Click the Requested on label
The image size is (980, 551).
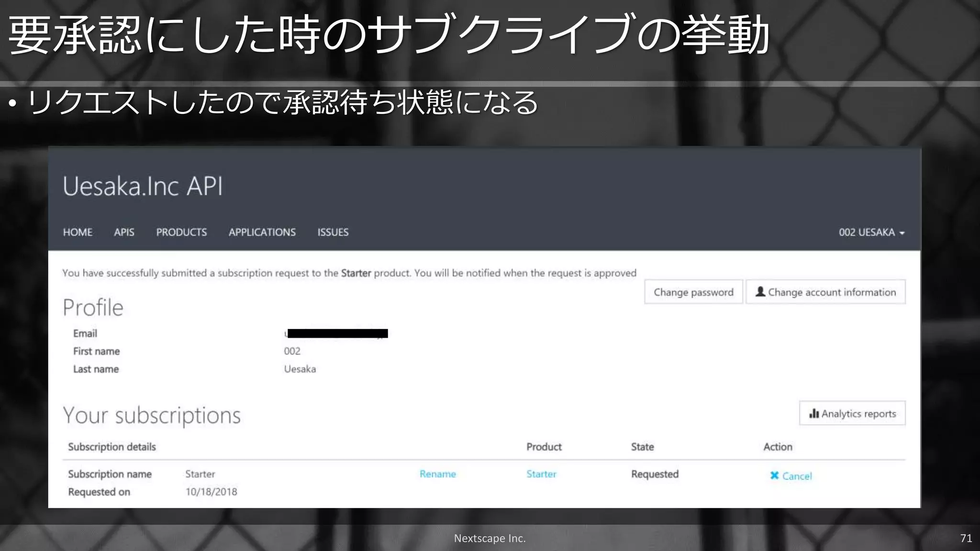click(x=99, y=492)
